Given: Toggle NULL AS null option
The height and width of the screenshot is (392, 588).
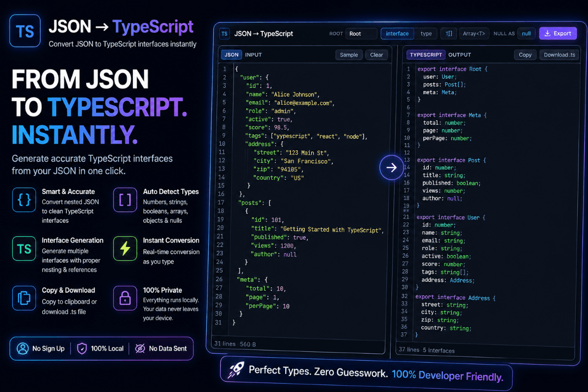Looking at the screenshot, I should click(526, 34).
